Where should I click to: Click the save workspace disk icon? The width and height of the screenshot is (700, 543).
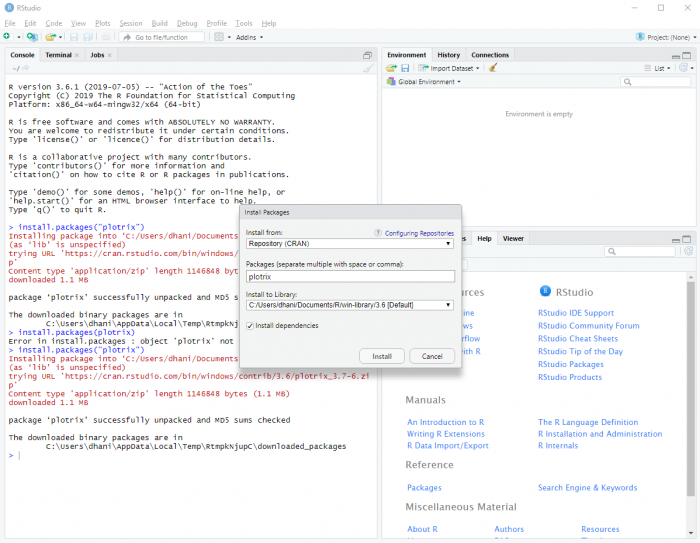(405, 68)
